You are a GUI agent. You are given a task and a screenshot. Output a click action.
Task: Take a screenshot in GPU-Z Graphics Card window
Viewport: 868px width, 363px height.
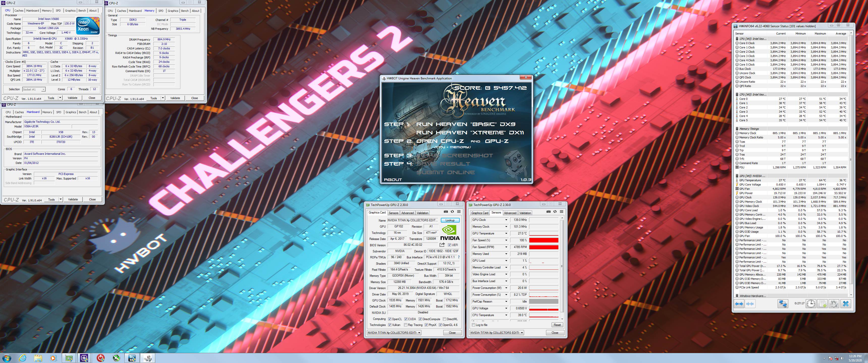tap(446, 211)
